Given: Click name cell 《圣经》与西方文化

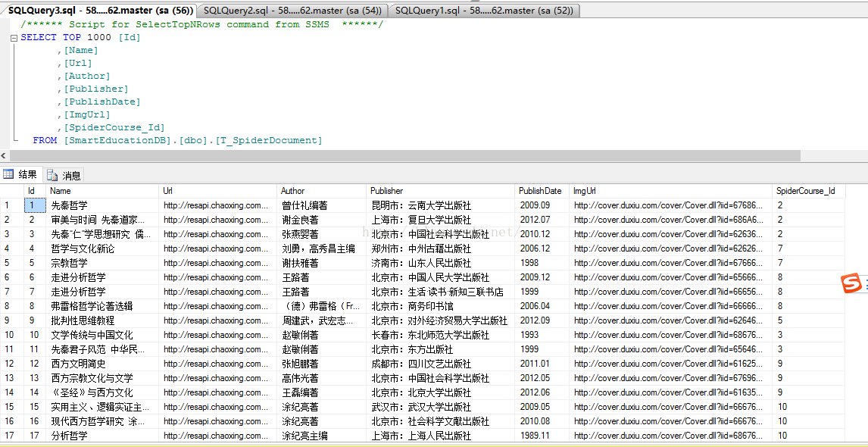Looking at the screenshot, I should tap(102, 392).
